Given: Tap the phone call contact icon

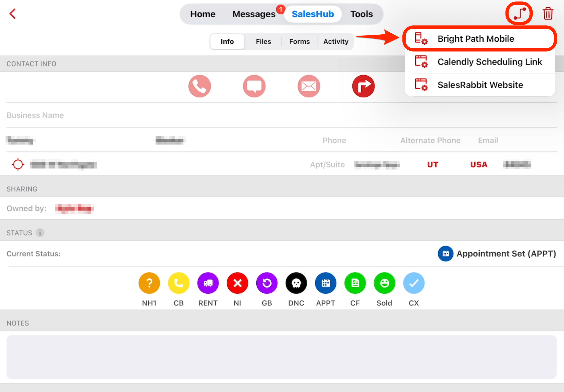Looking at the screenshot, I should coord(199,86).
